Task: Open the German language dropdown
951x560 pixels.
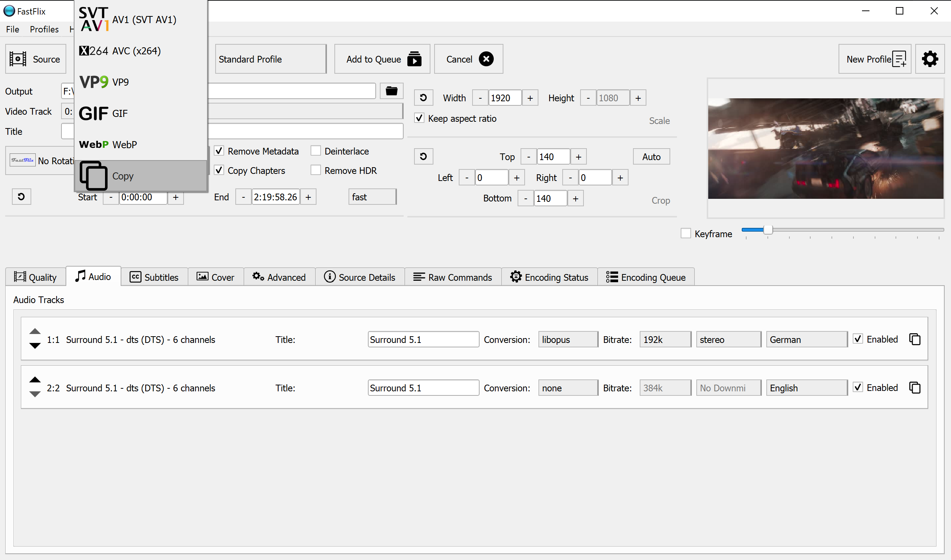Action: coord(806,339)
